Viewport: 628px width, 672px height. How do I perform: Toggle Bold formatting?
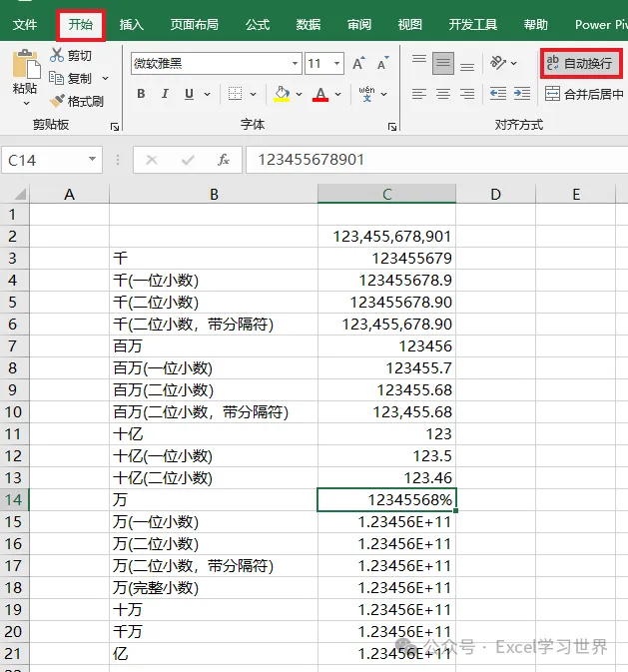(141, 94)
